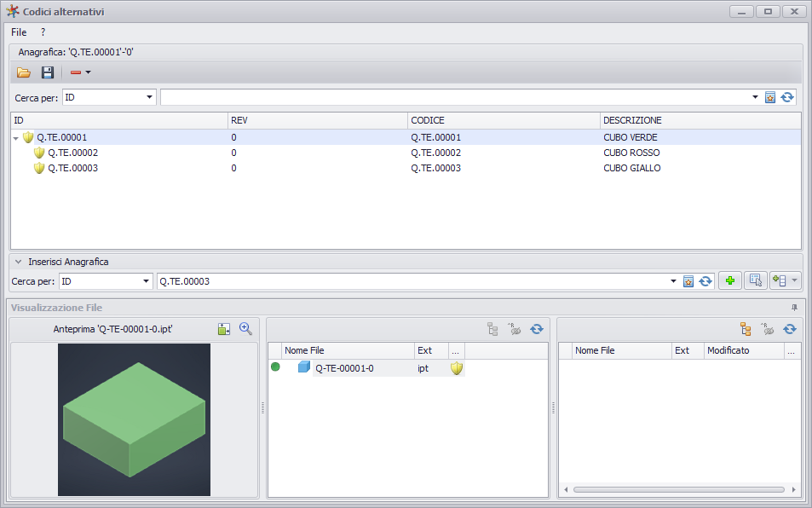Open dropdown arrow beside add-structure button
Image resolution: width=812 pixels, height=508 pixels.
794,280
